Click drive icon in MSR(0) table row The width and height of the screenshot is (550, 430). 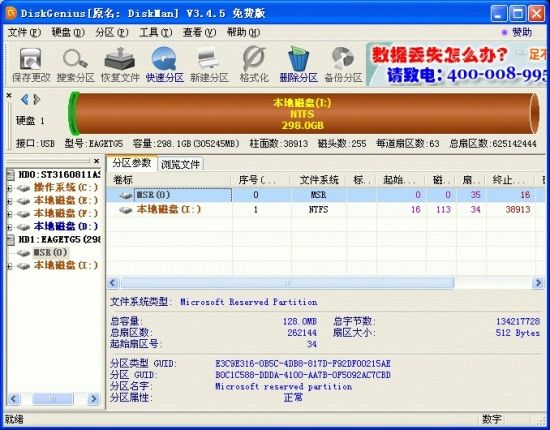pos(126,195)
